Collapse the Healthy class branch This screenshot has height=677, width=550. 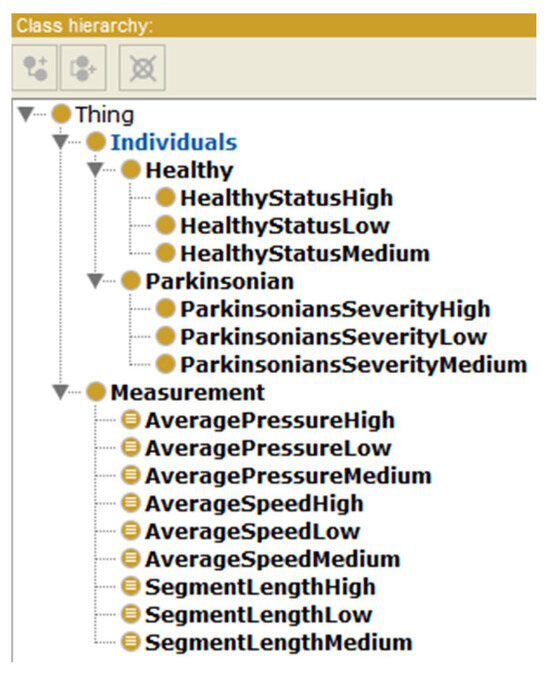pos(95,170)
